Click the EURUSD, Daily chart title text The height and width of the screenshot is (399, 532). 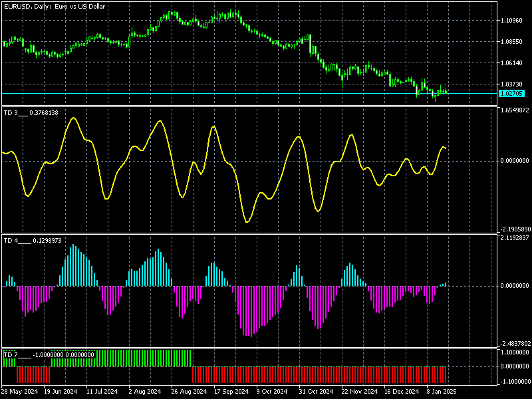point(55,7)
